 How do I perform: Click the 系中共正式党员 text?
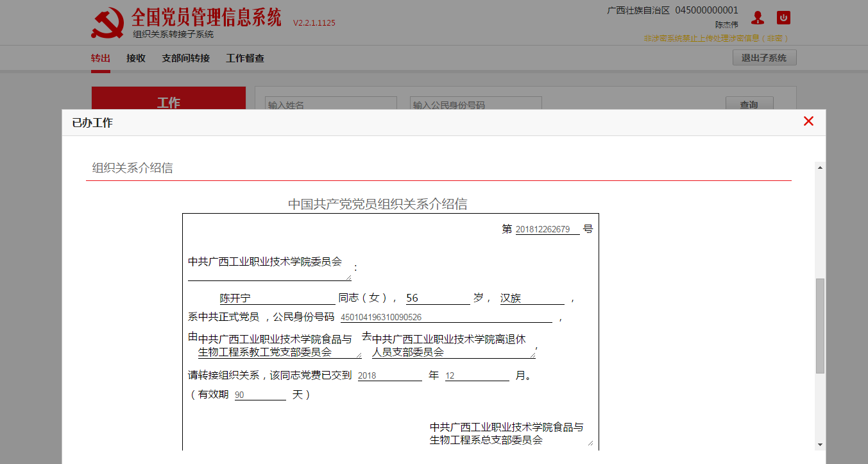223,317
